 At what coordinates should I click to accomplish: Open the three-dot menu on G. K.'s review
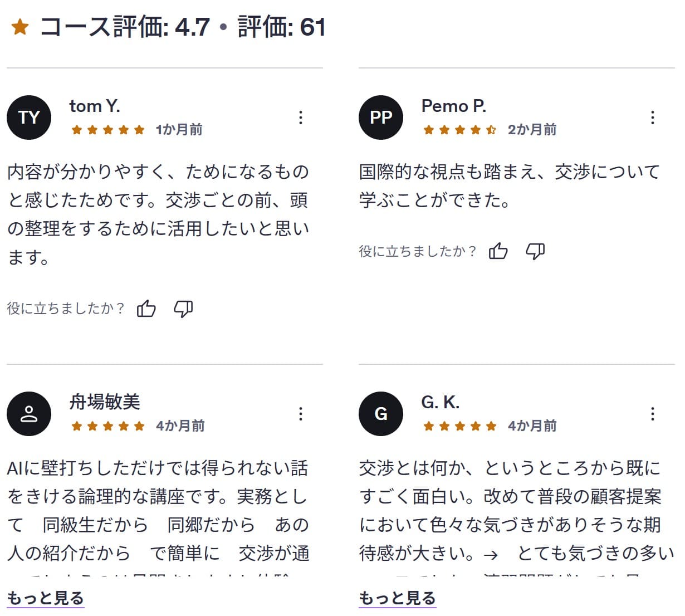pos(653,414)
